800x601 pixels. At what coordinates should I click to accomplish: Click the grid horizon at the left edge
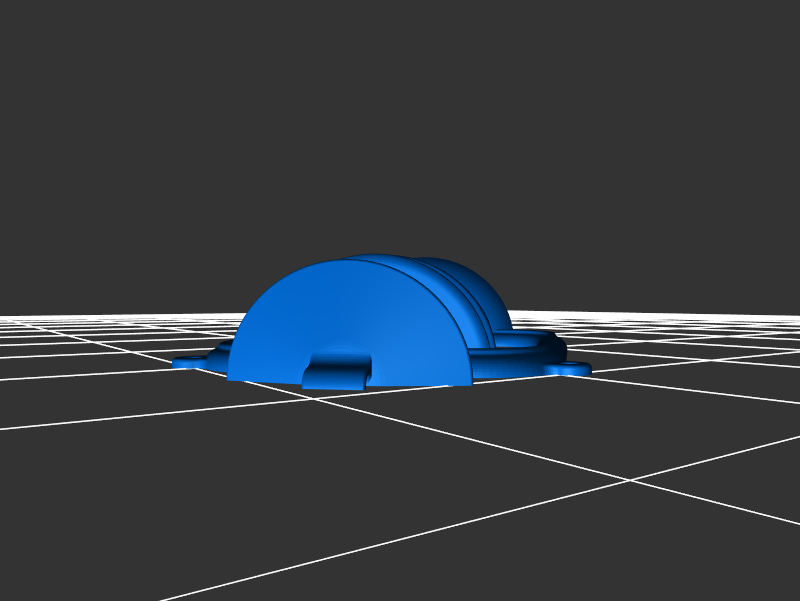click(x=5, y=318)
